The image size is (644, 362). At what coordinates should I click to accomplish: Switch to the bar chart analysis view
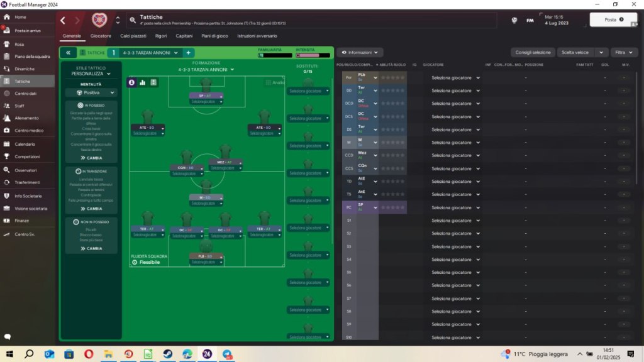[x=143, y=82]
